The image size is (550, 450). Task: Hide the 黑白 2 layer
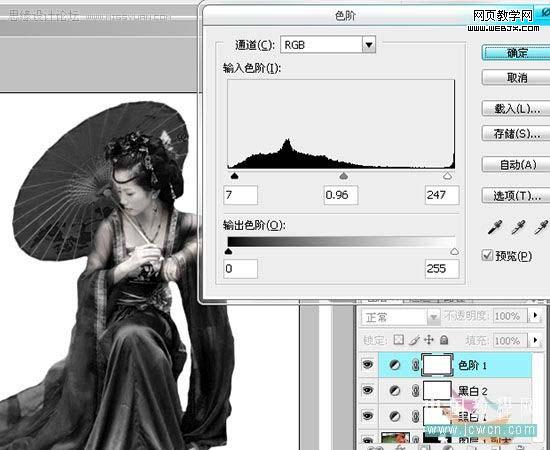tap(367, 390)
